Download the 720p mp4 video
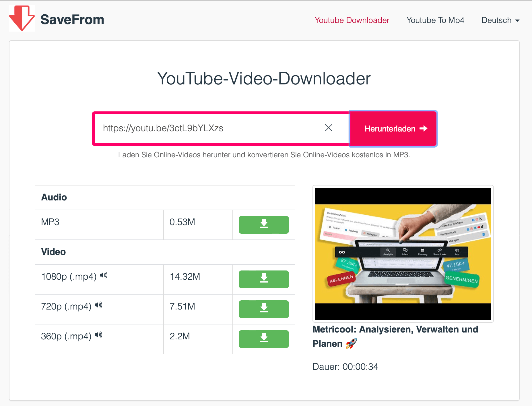The width and height of the screenshot is (532, 406). point(263,309)
